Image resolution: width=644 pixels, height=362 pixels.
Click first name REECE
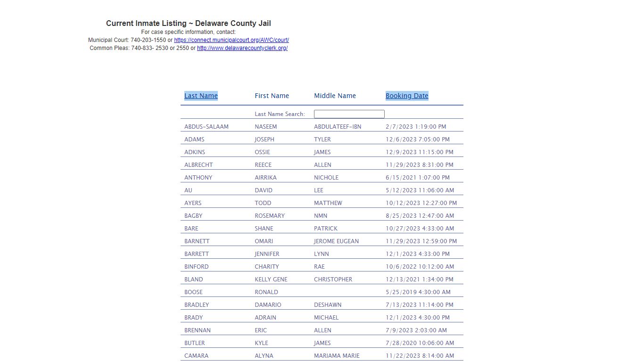264,165
